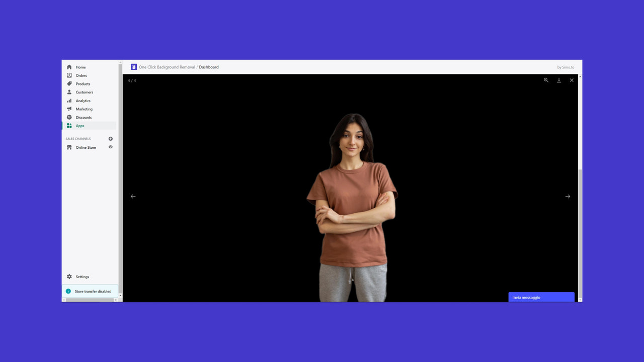This screenshot has height=362, width=644.
Task: Open the zoom magnifier in the image viewer
Action: point(546,80)
